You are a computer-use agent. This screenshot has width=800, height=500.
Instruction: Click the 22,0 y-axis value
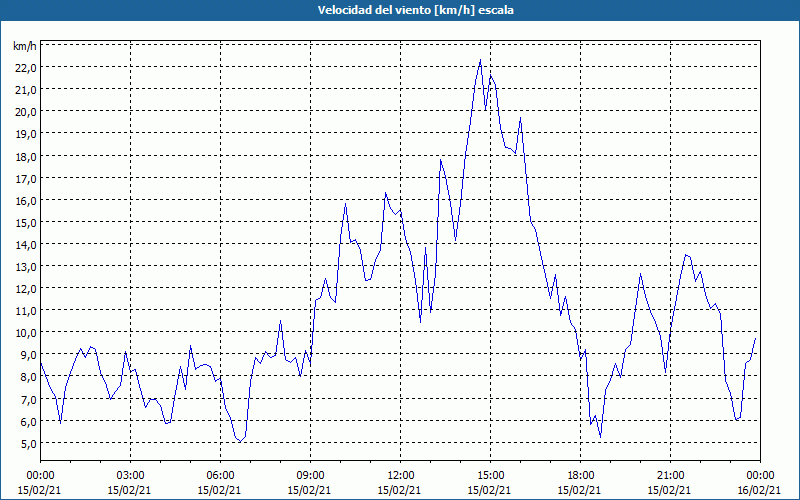coord(27,68)
